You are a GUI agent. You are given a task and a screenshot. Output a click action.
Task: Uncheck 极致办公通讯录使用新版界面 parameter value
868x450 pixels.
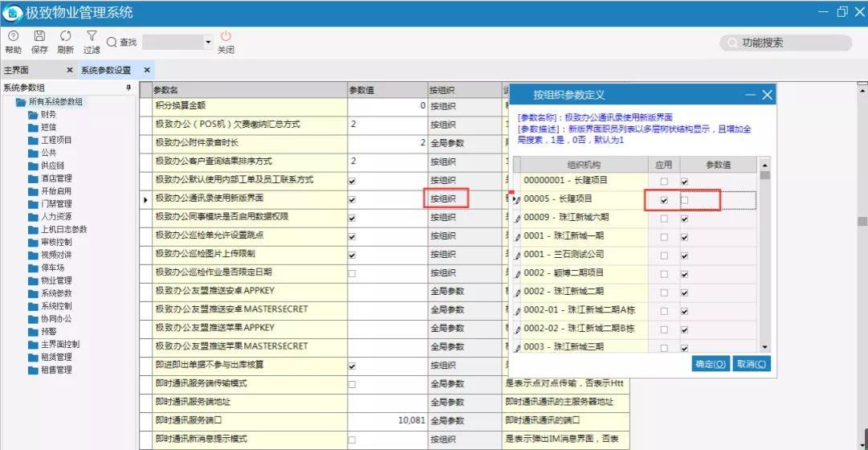coord(352,199)
